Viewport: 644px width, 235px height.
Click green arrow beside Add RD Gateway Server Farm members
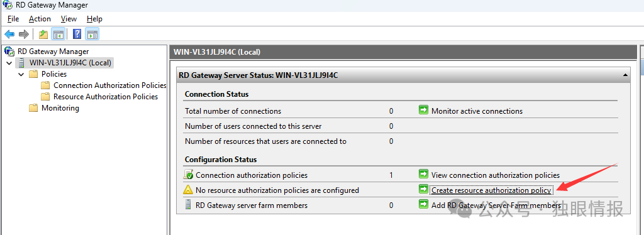pyautogui.click(x=423, y=204)
